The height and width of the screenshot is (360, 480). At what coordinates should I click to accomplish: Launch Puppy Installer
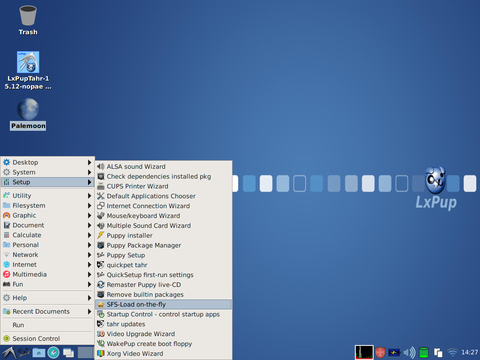164,235
